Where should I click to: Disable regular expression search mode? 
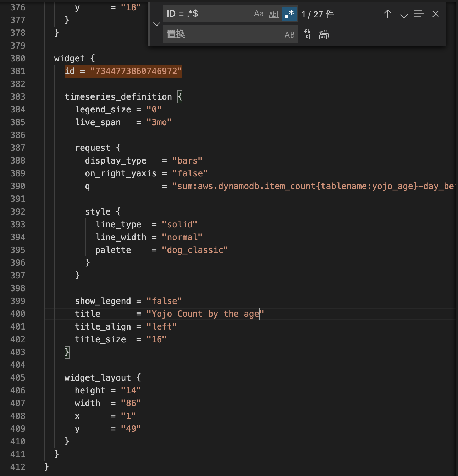coord(289,14)
